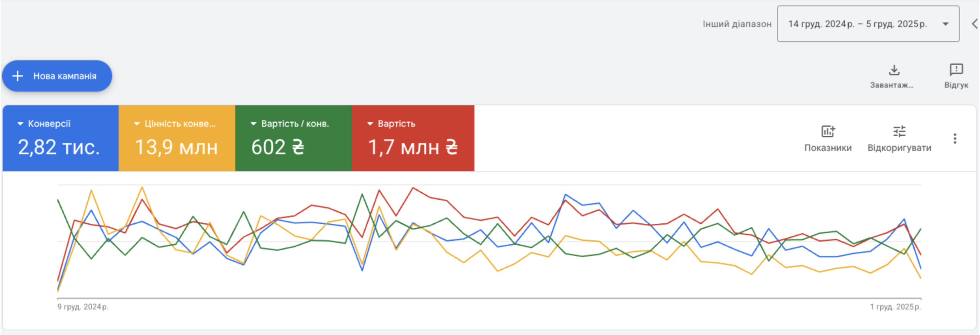Open the red Вартість metric dropdown

coord(370,124)
